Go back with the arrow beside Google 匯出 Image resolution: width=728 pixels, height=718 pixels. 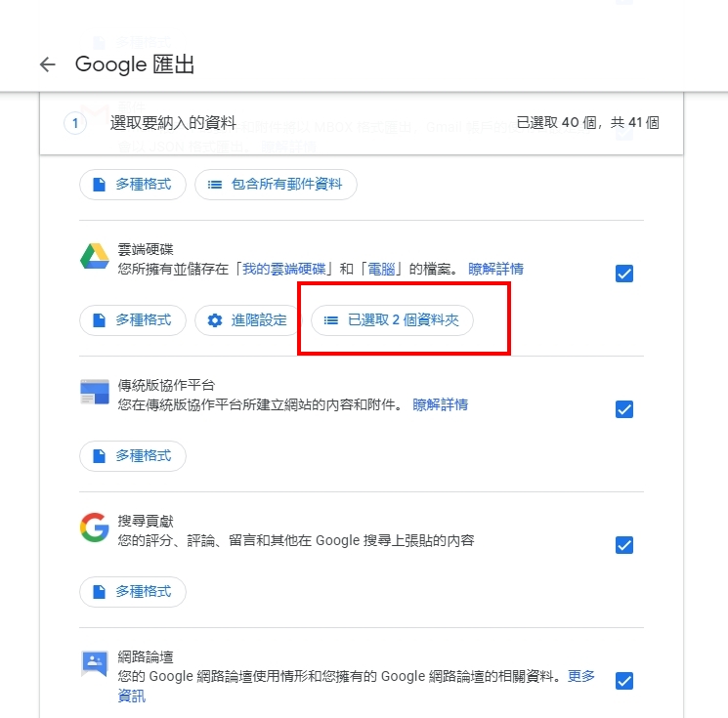coord(47,64)
